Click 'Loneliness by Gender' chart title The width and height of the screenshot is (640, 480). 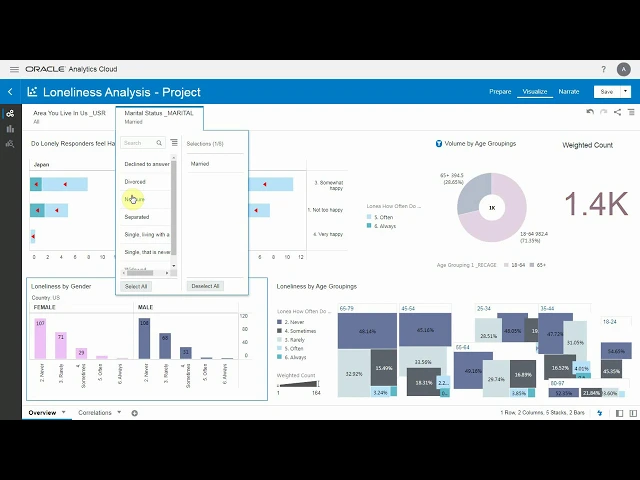pyautogui.click(x=61, y=287)
